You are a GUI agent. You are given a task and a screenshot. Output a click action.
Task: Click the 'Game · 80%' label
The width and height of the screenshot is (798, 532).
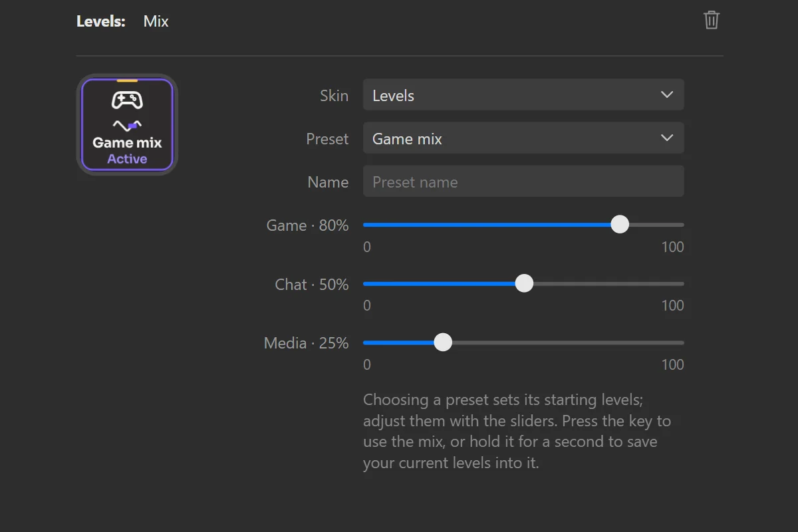click(x=307, y=225)
